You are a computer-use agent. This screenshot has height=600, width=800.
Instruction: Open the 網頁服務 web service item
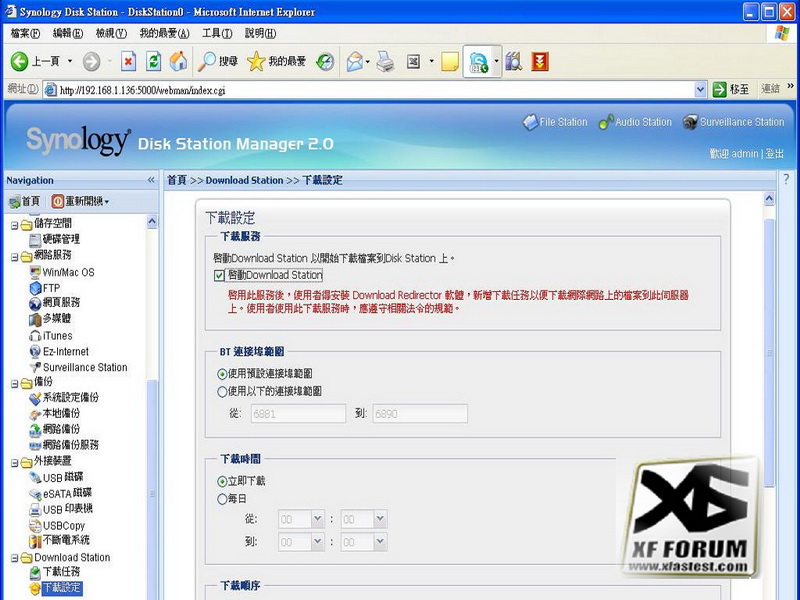point(54,303)
